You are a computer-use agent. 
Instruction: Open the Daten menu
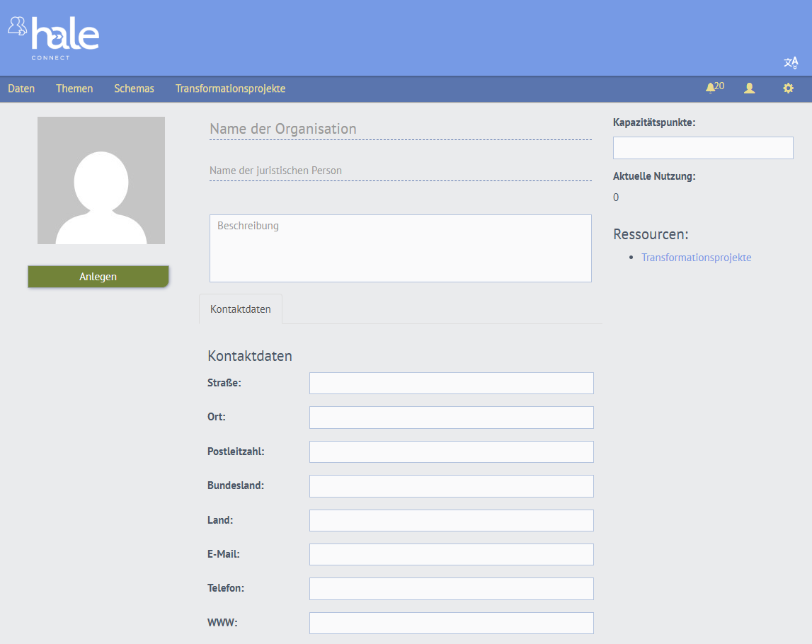(x=21, y=88)
